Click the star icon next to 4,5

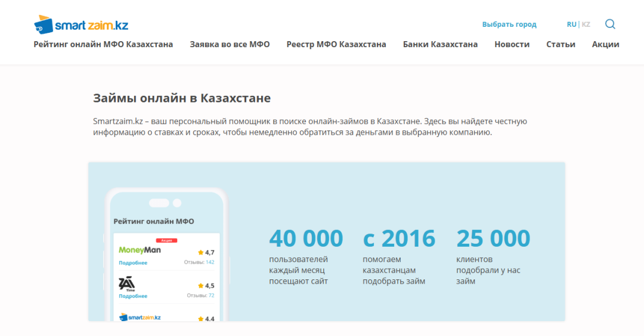(x=201, y=285)
